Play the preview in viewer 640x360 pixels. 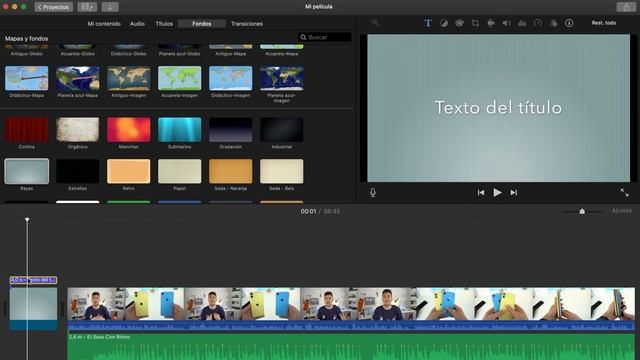(497, 192)
